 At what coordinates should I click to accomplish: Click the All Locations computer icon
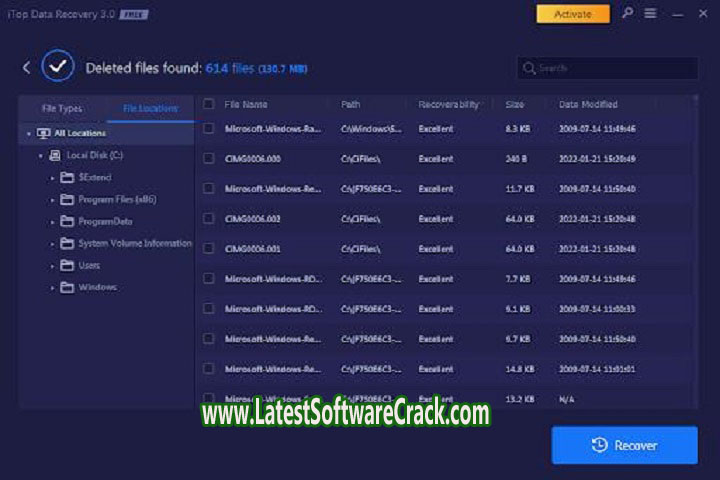point(43,133)
